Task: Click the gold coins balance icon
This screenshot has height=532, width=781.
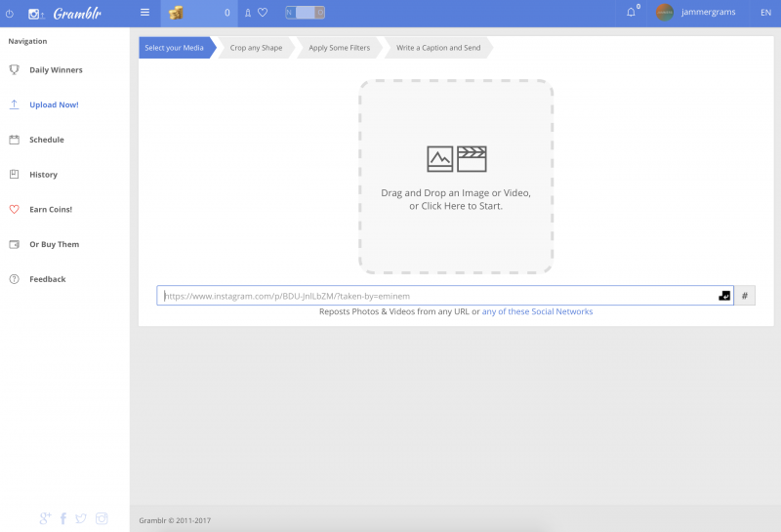Action: 176,13
